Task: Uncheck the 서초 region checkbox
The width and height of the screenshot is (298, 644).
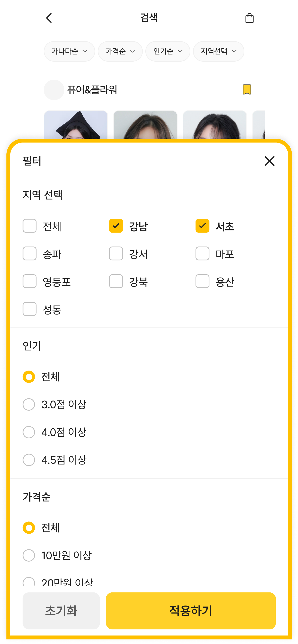Action: [x=202, y=226]
